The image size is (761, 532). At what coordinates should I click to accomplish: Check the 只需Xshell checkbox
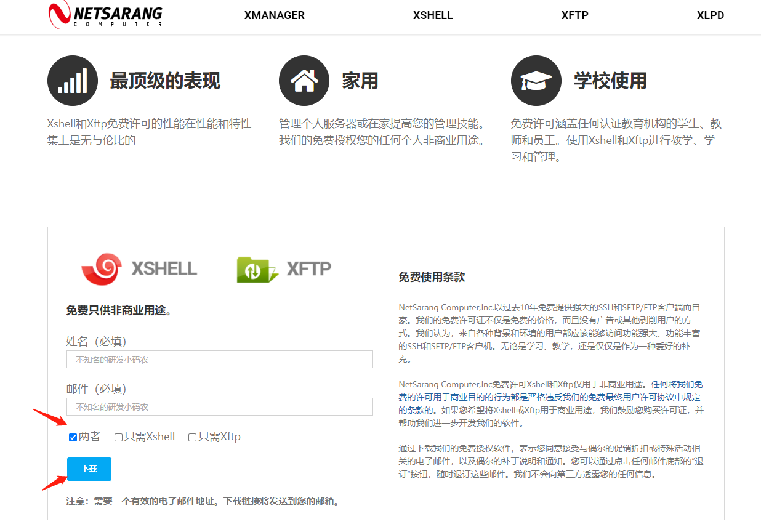[119, 437]
